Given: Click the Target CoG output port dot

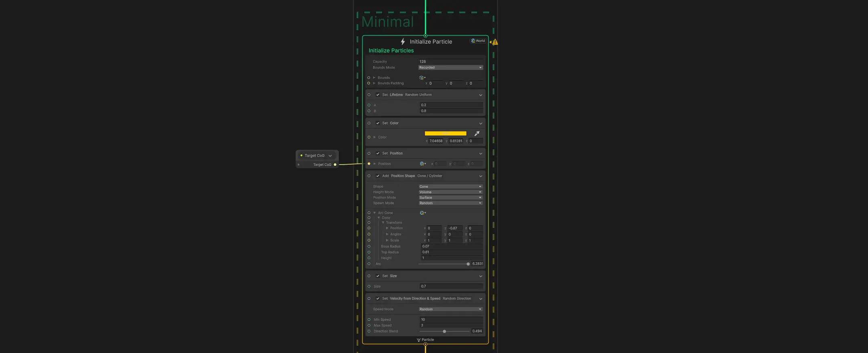Looking at the screenshot, I should click(335, 165).
